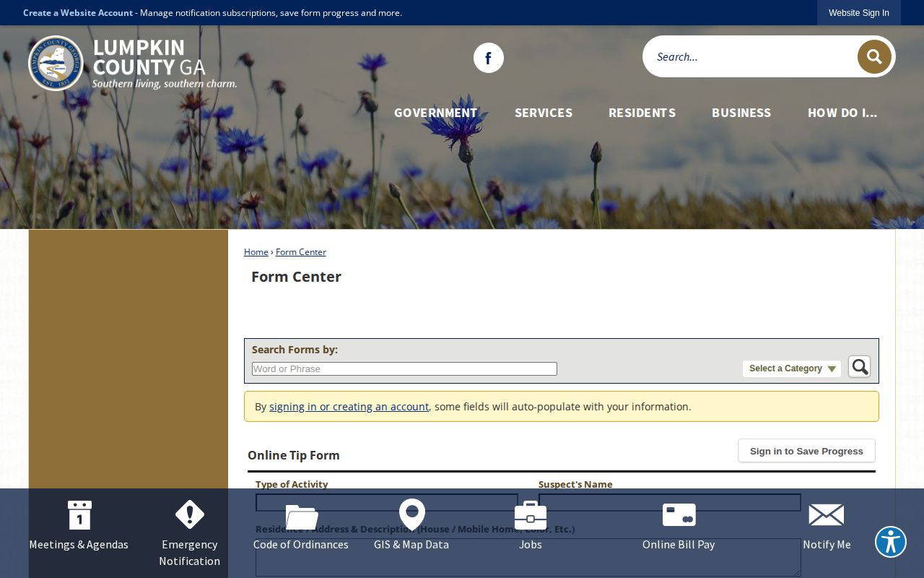Open the accessibility options widget
This screenshot has height=578, width=924.
891,542
